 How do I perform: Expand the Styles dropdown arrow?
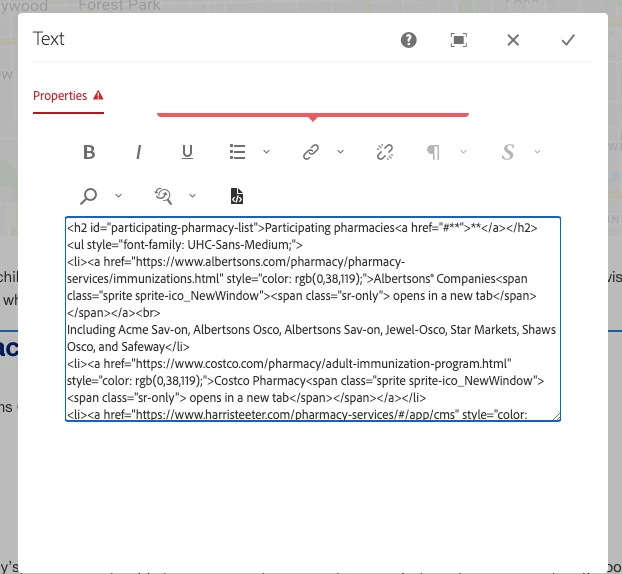click(538, 152)
